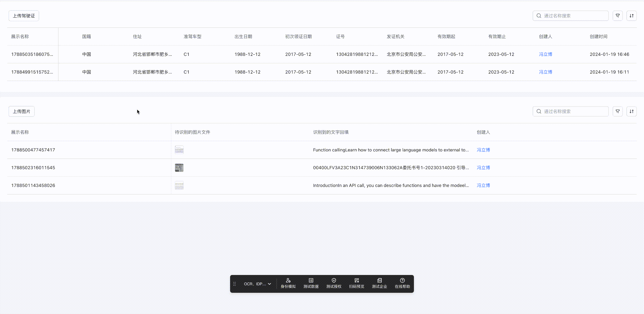The image size is (644, 314).
Task: Open 测试企业 in the bottom toolbar
Action: 380,283
